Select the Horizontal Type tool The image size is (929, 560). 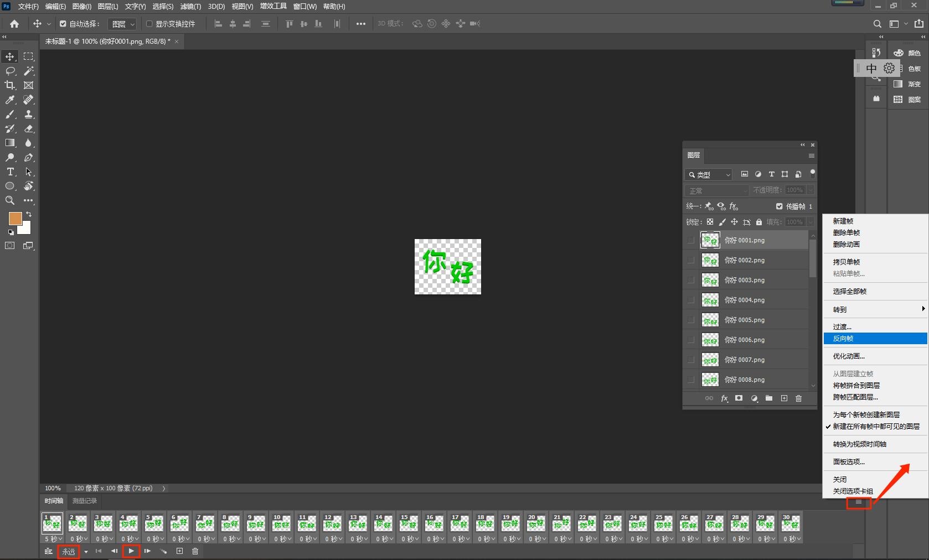pos(10,172)
